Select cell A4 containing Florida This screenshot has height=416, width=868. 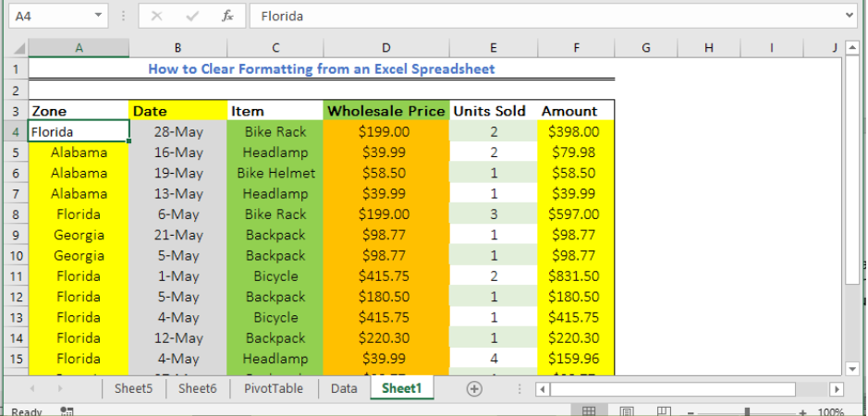[x=79, y=132]
